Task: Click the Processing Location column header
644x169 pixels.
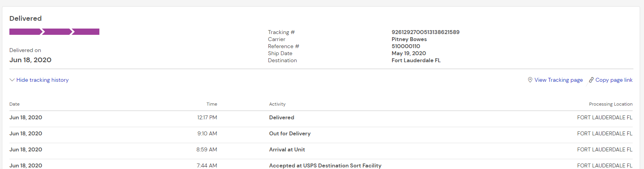Action: [610, 104]
